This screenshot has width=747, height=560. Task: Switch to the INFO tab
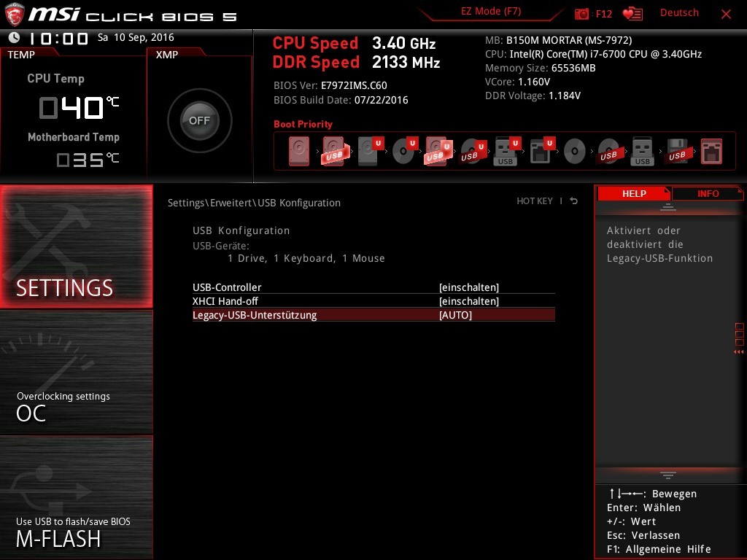pyautogui.click(x=708, y=193)
